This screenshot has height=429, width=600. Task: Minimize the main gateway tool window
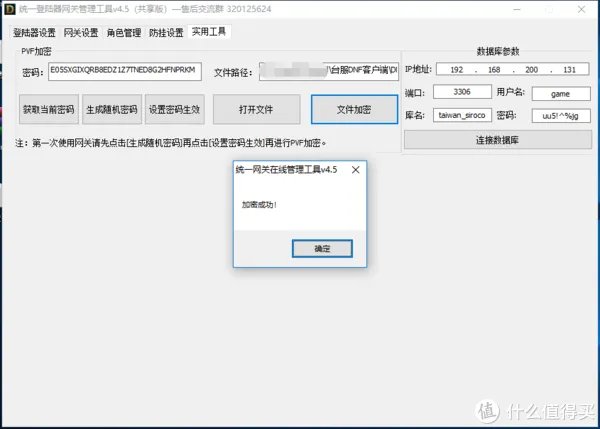pos(517,9)
